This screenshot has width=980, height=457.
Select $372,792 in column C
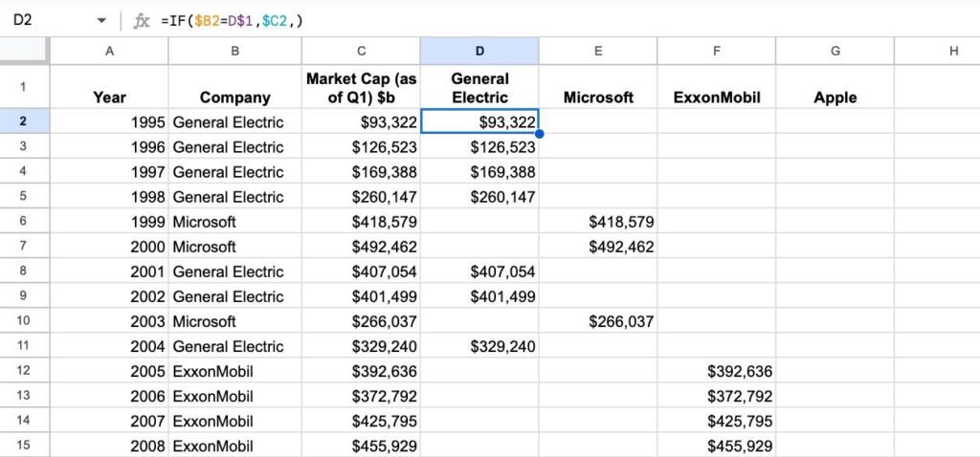pyautogui.click(x=361, y=397)
